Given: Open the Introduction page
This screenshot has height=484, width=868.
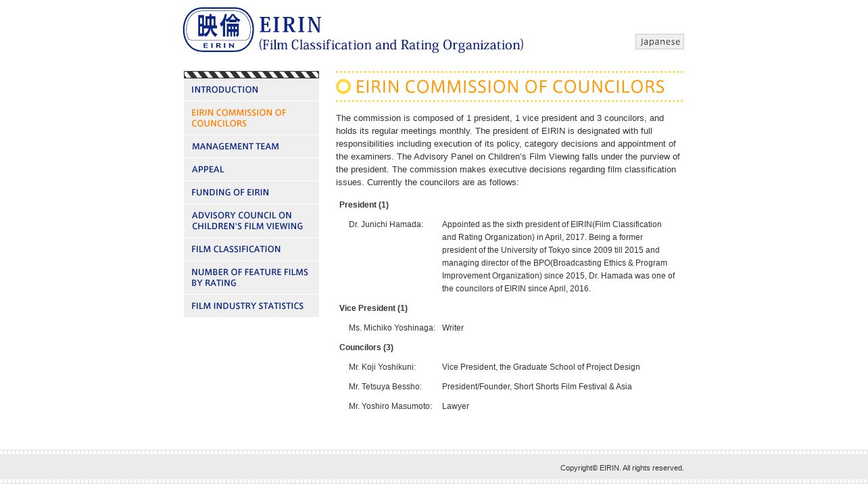Looking at the screenshot, I should (251, 90).
